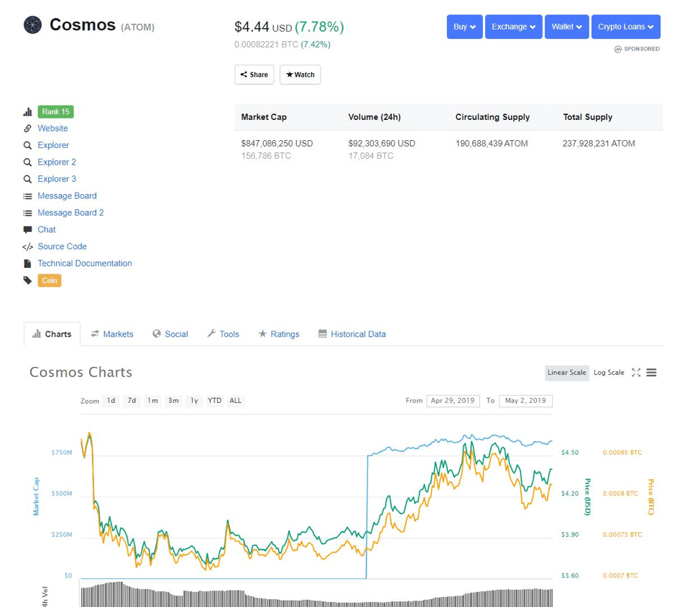Add Cosmos to watchlist with Watch
This screenshot has width=700, height=607.
point(300,75)
